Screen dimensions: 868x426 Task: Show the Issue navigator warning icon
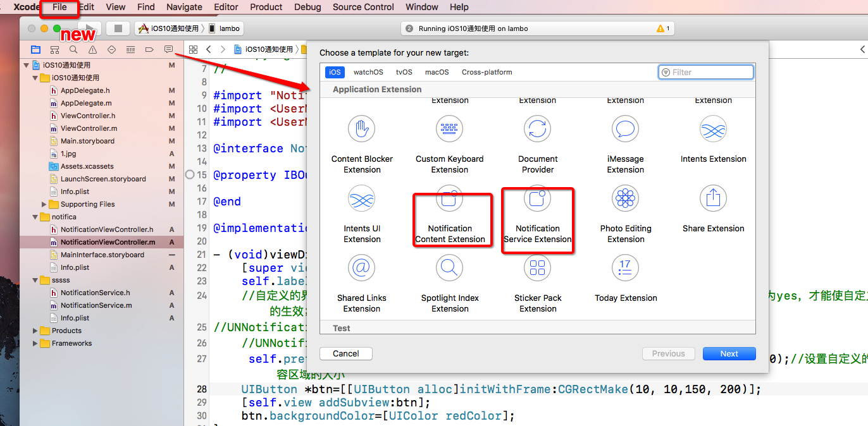[92, 49]
